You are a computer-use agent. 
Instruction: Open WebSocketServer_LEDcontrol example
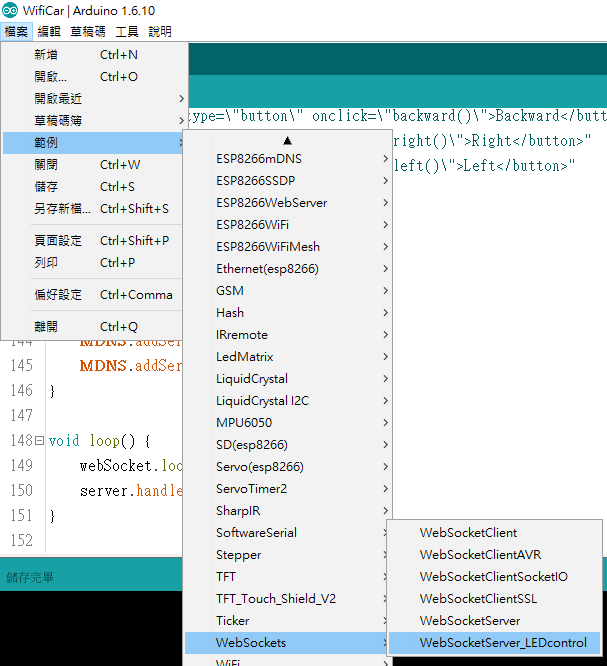tap(494, 643)
